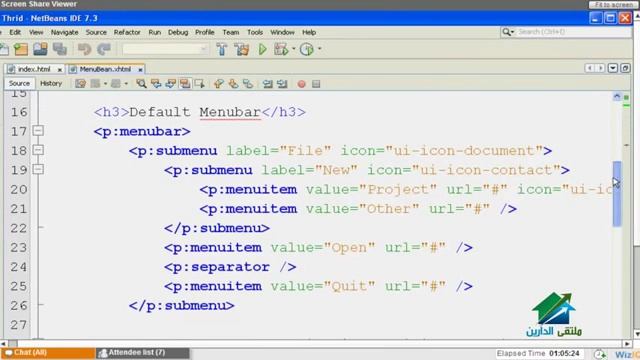The image size is (640, 360).
Task: Click Next Bookmark icon
Action: coord(233,84)
